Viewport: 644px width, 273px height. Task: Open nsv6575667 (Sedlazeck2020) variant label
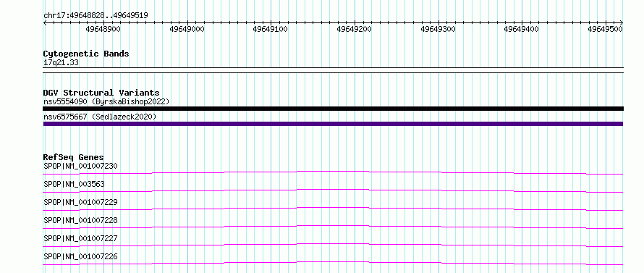(x=100, y=117)
